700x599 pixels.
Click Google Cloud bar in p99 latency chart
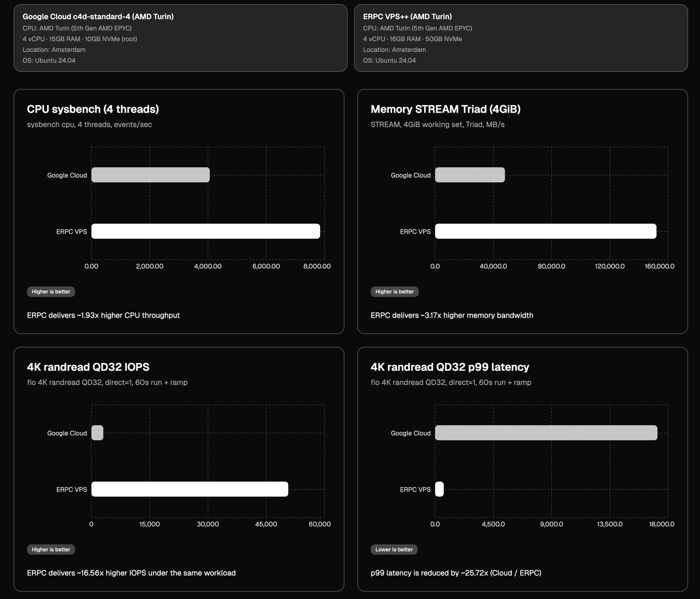pyautogui.click(x=546, y=433)
